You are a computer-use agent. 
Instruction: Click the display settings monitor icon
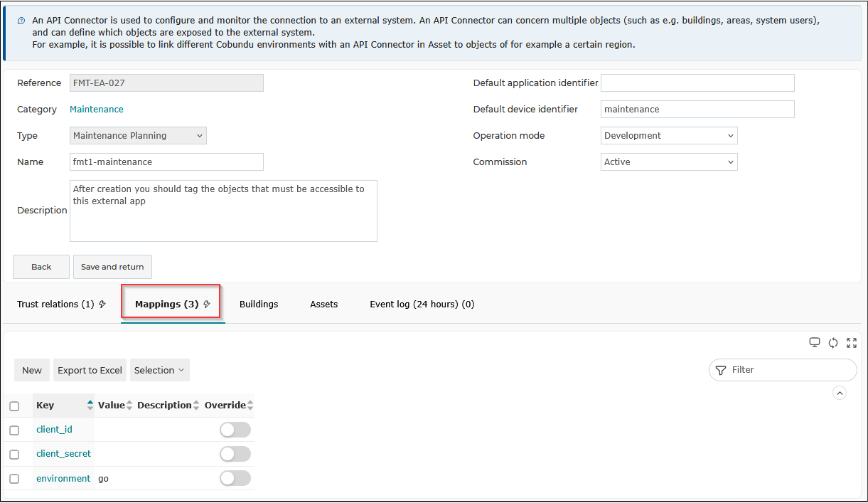[x=815, y=343]
